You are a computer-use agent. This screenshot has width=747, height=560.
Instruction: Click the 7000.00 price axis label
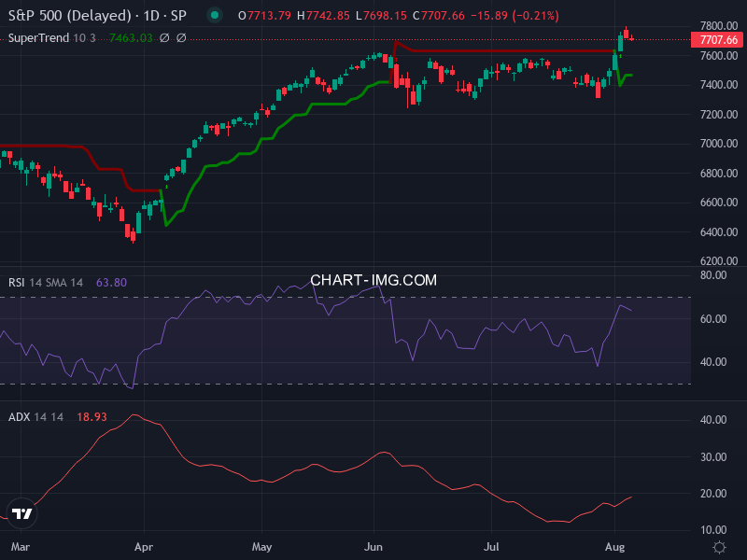click(718, 144)
